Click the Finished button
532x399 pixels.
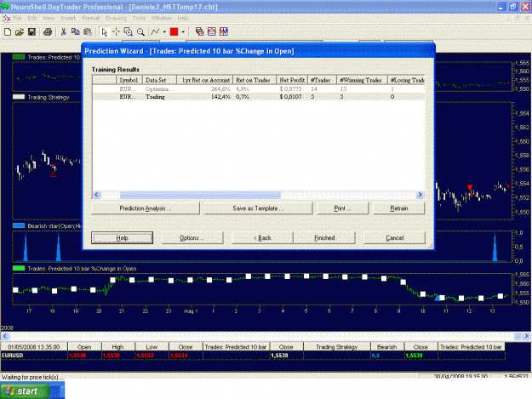pos(324,237)
